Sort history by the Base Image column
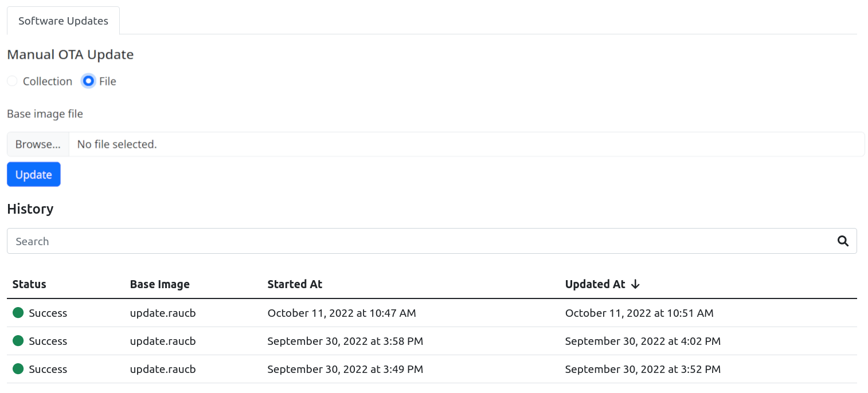Viewport: 868px width, 393px height. tap(160, 284)
